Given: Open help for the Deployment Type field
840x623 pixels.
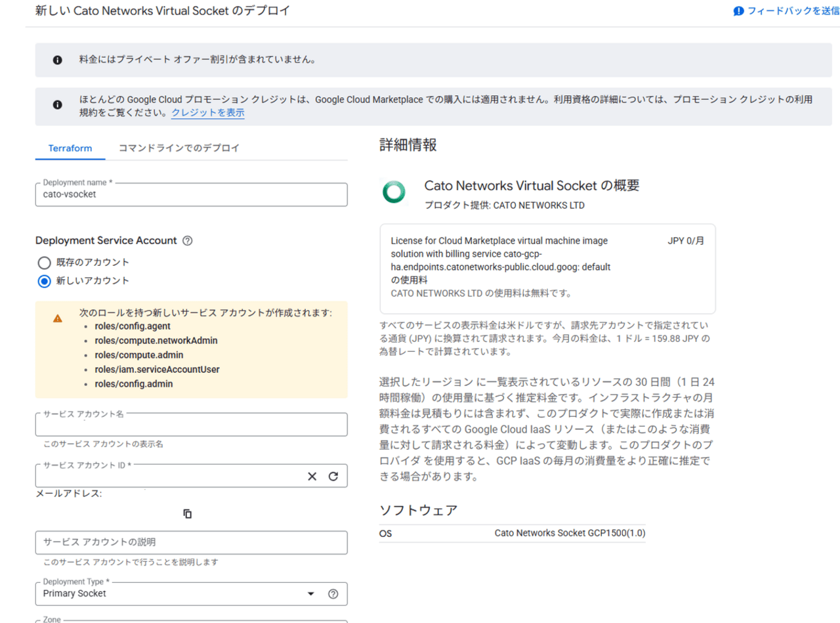Looking at the screenshot, I should pos(333,594).
